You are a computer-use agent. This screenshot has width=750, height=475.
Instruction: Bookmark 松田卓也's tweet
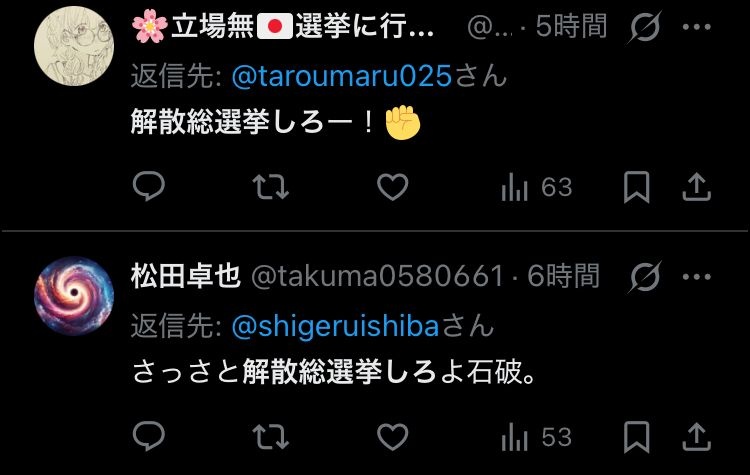(637, 437)
